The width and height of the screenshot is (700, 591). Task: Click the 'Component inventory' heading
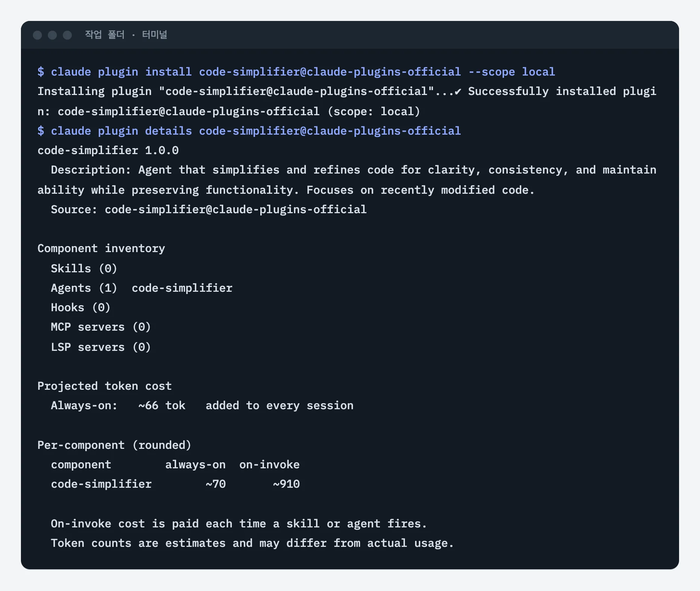(101, 248)
